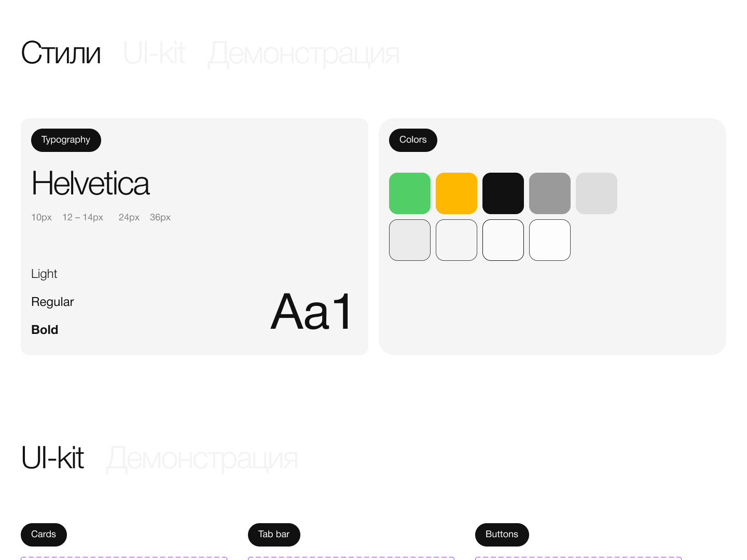747x560 pixels.
Task: Choose the Light font weight
Action: (44, 274)
